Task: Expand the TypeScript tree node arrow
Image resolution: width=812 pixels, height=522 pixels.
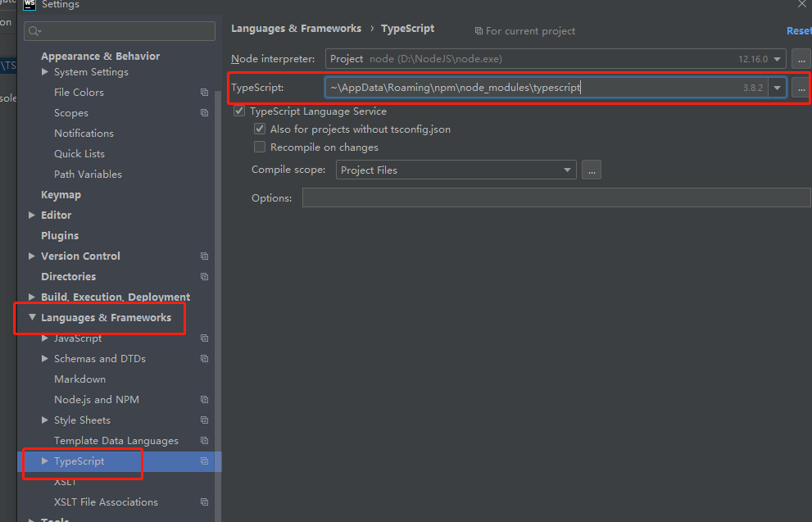Action: (45, 461)
